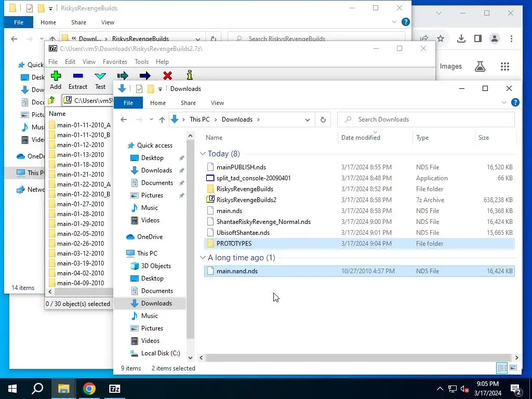Click horizontal scrollbar in Downloads file list
Screen dimensions: 532x399
pyautogui.click(x=358, y=357)
